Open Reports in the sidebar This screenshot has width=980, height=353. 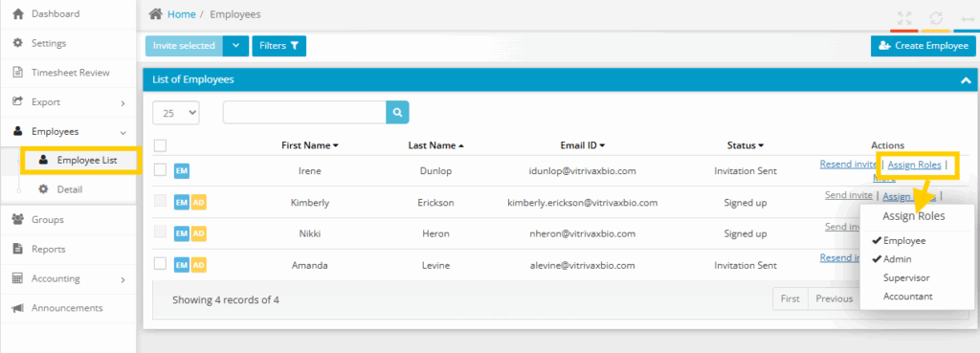point(48,250)
